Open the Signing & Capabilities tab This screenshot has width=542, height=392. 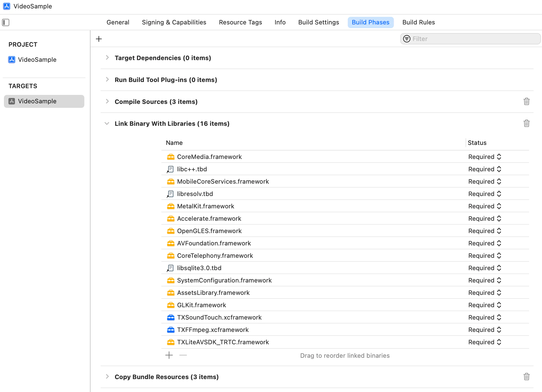point(174,22)
